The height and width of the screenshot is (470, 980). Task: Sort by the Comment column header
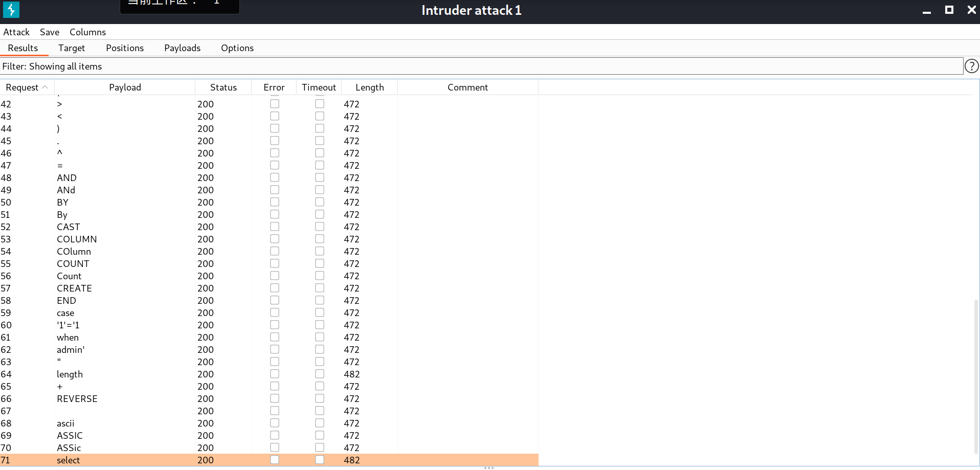click(467, 87)
